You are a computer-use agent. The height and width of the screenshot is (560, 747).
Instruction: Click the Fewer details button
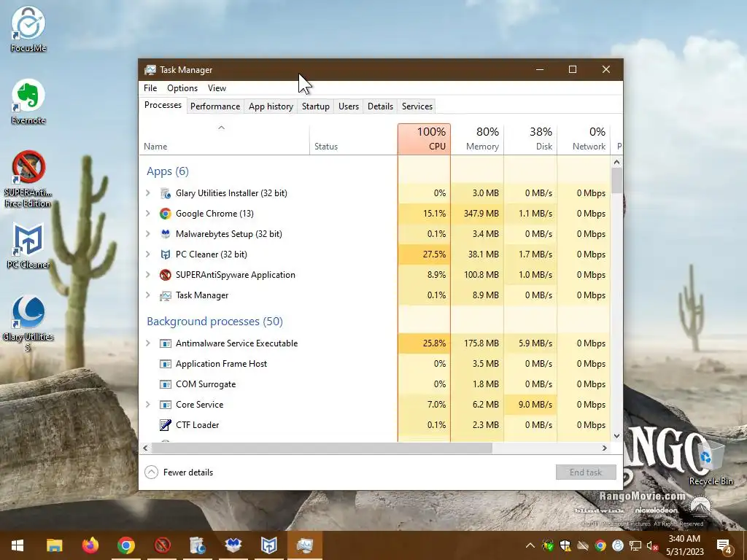click(179, 472)
